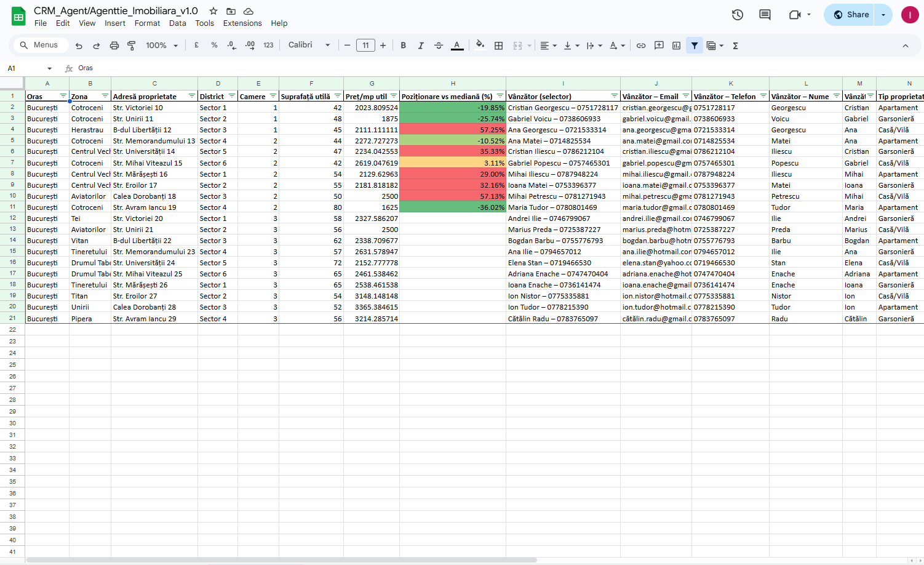This screenshot has width=924, height=565.
Task: Click the Insert link icon
Action: (x=641, y=46)
